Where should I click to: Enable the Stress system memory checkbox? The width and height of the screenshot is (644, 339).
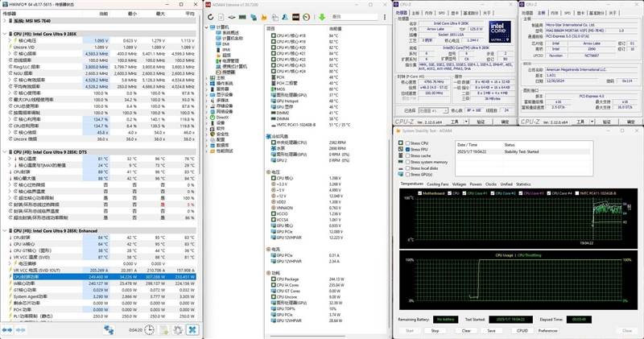click(408, 162)
